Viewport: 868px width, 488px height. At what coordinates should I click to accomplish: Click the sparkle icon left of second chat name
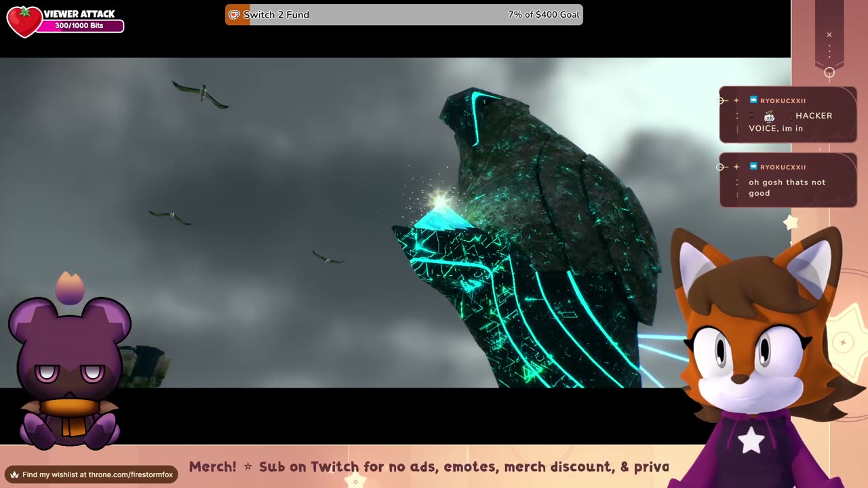[x=736, y=167]
